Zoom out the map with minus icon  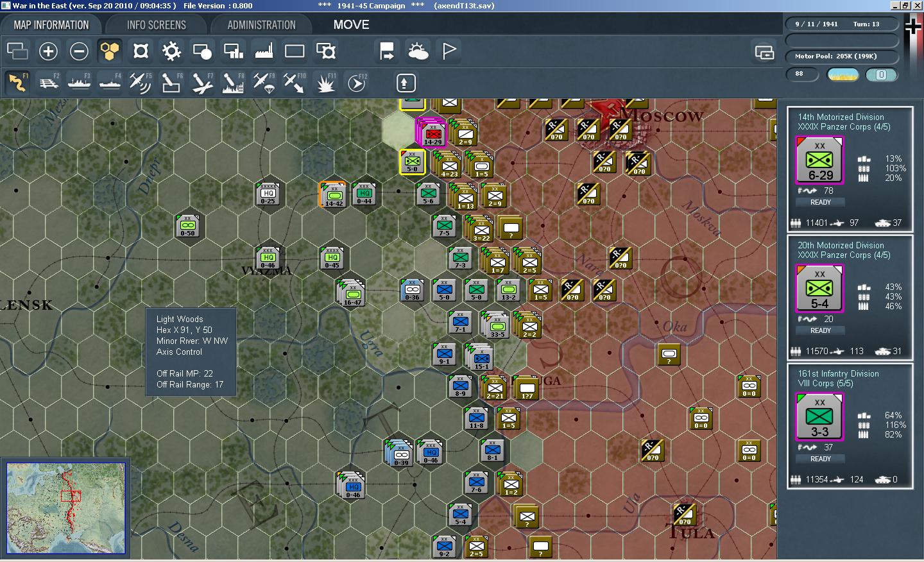(79, 51)
